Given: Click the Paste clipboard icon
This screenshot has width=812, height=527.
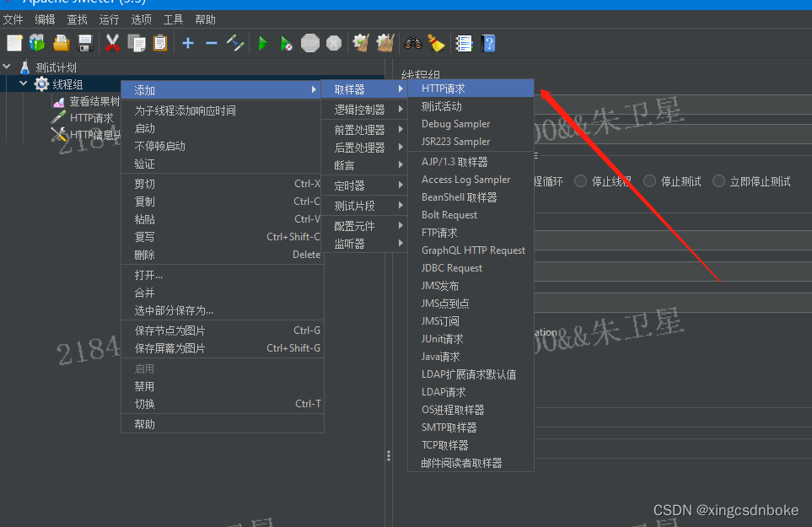Looking at the screenshot, I should [x=160, y=43].
